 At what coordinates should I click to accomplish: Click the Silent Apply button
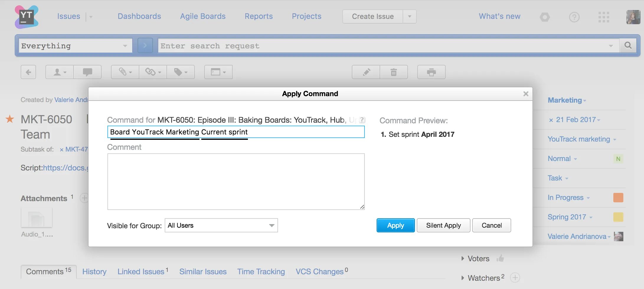(443, 225)
